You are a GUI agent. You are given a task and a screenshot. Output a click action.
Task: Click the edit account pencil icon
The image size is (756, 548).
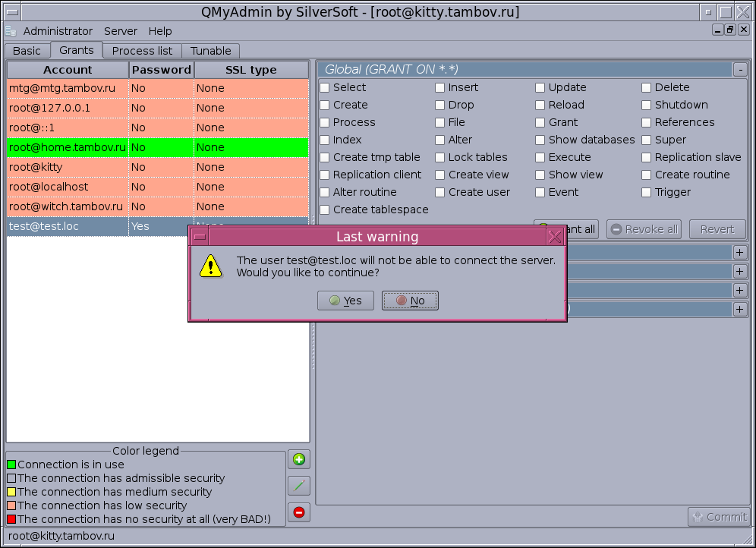(x=299, y=486)
